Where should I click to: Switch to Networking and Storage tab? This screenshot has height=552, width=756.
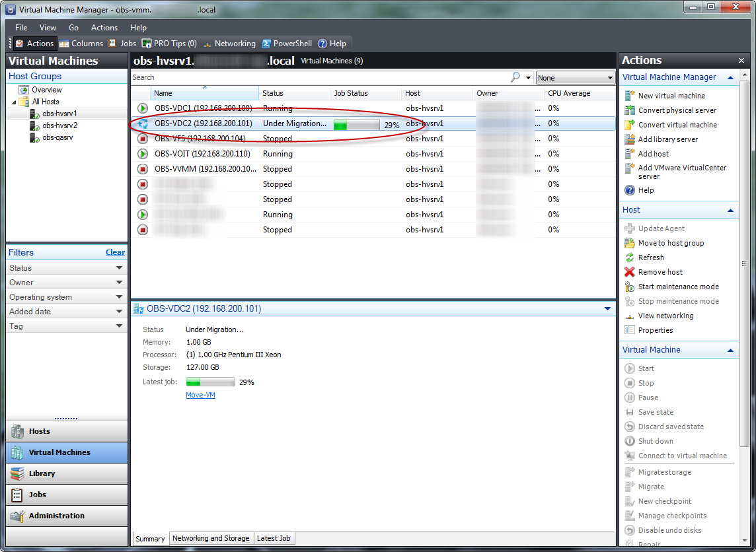click(x=211, y=538)
